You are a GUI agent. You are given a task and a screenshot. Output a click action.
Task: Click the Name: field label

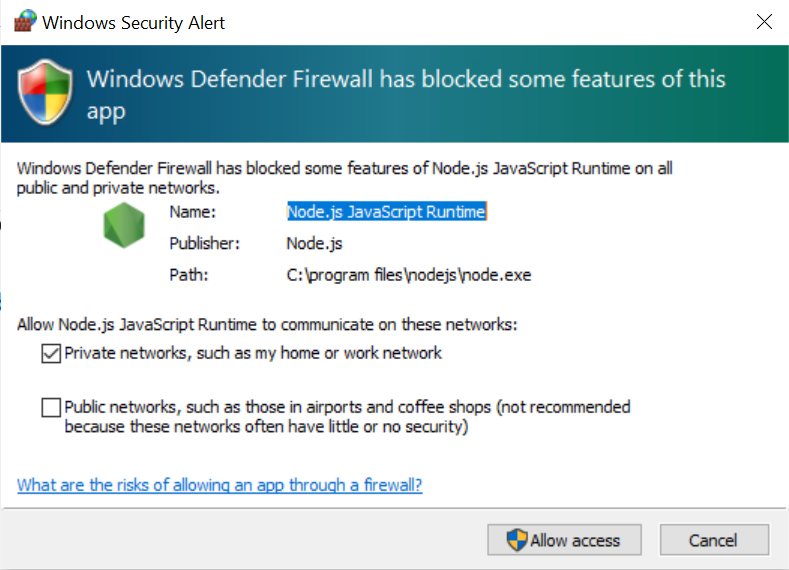(192, 212)
